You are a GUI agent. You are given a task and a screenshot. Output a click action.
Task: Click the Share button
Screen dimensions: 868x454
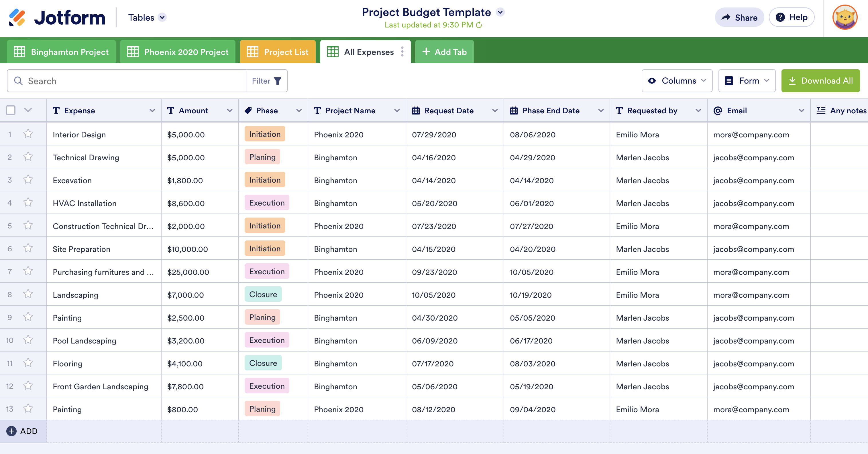tap(739, 17)
